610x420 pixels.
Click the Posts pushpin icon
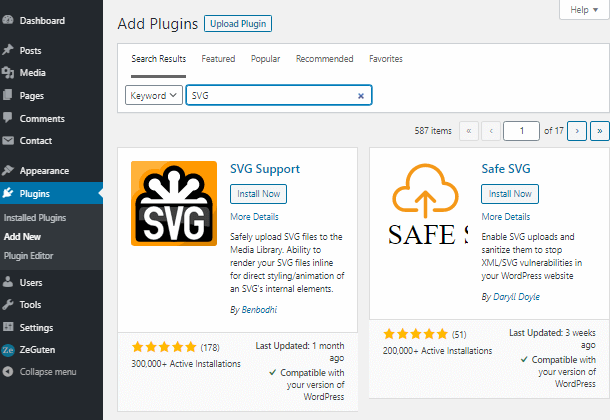pyautogui.click(x=7, y=50)
